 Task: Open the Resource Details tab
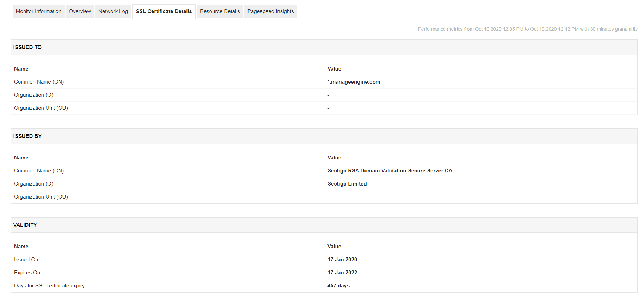click(220, 11)
